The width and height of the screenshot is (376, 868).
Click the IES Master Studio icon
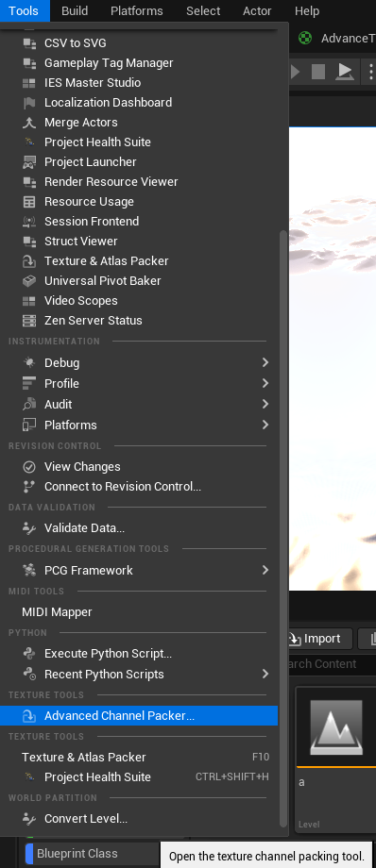pyautogui.click(x=29, y=83)
